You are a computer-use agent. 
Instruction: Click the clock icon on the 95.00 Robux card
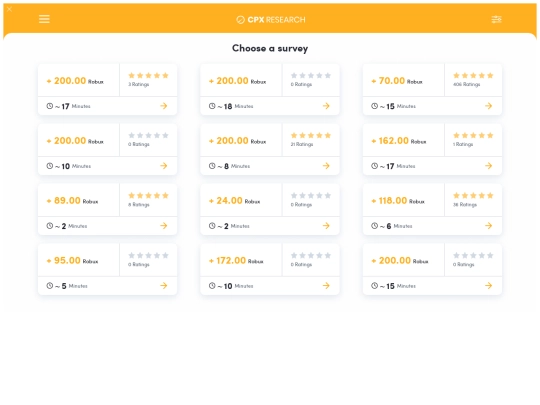tap(50, 285)
